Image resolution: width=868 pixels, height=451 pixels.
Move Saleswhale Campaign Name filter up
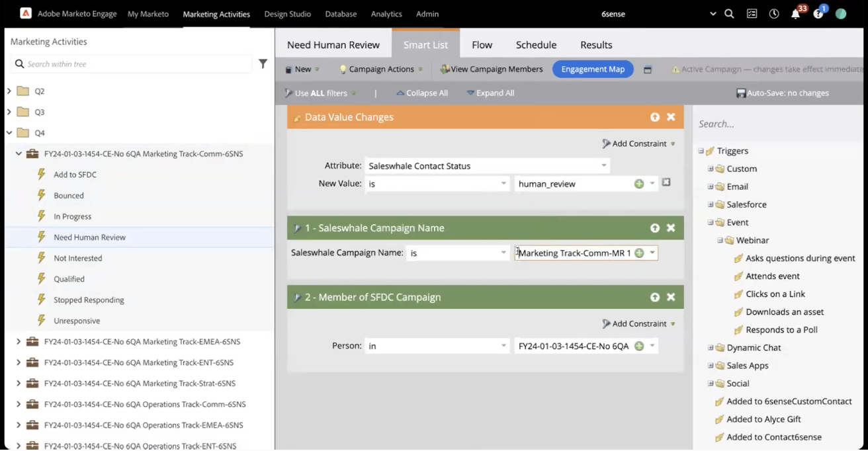655,227
